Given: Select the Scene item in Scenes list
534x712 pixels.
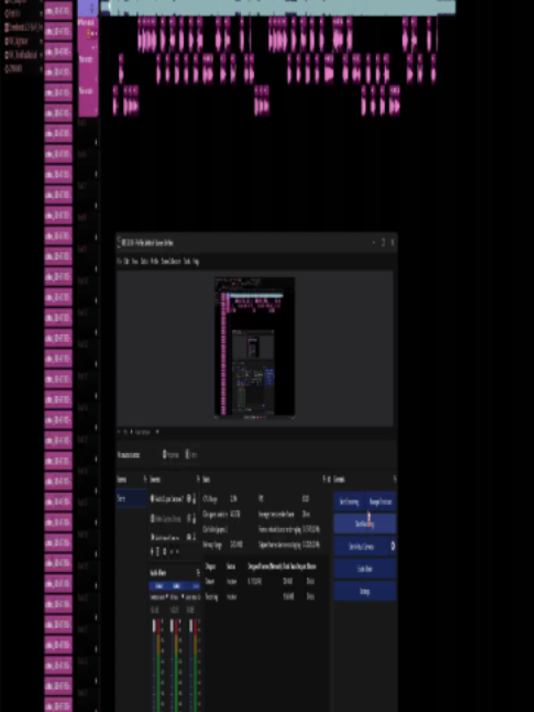Looking at the screenshot, I should point(132,499).
